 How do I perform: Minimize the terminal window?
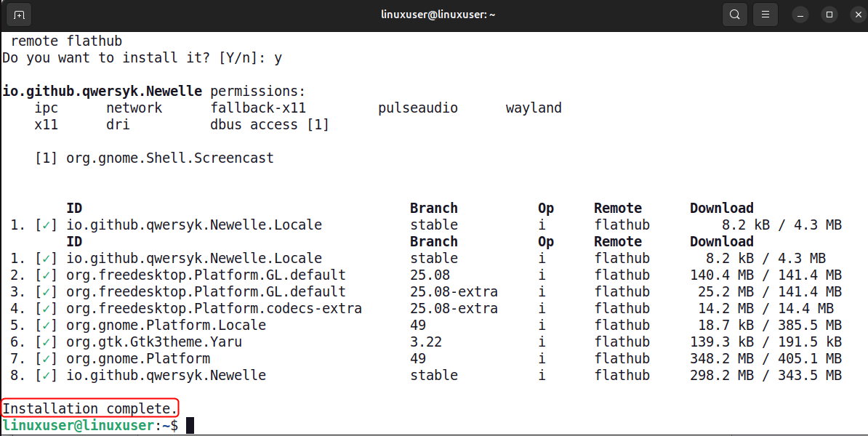800,15
